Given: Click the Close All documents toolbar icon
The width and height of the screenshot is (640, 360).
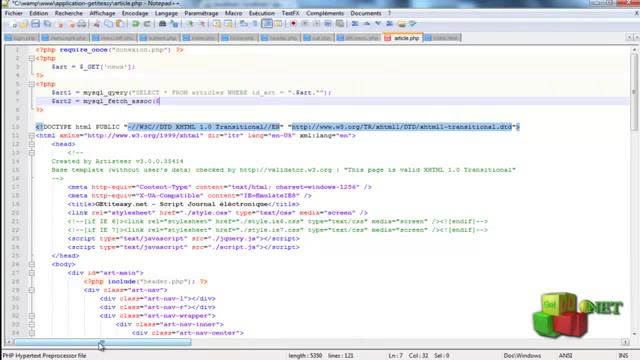Looking at the screenshot, I should pyautogui.click(x=71, y=24).
